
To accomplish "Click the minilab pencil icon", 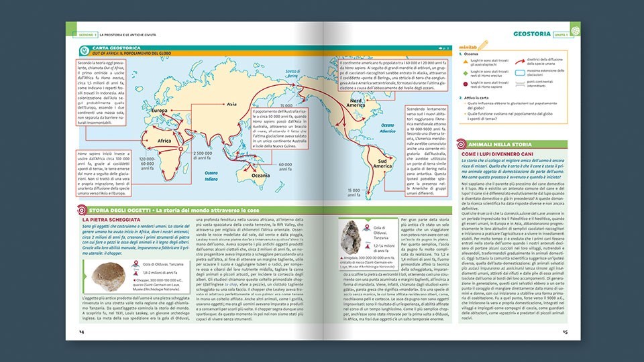I will tap(482, 45).
